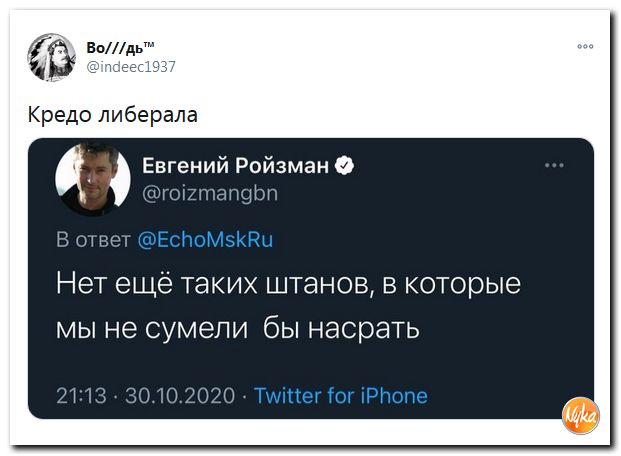The width and height of the screenshot is (621, 456).
Task: Open the @indeec1937 handle
Action: [131, 67]
